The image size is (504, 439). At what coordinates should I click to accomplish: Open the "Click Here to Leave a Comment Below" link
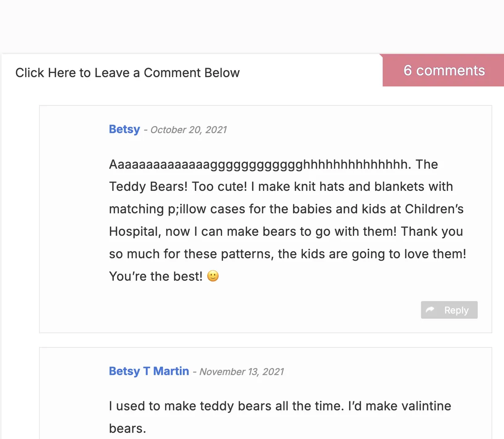pos(127,73)
